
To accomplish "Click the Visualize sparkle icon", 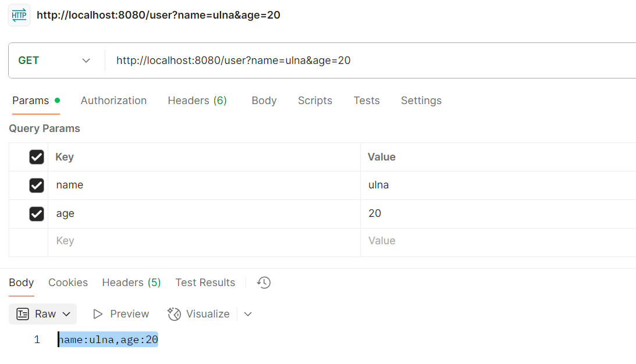I will point(174,314).
